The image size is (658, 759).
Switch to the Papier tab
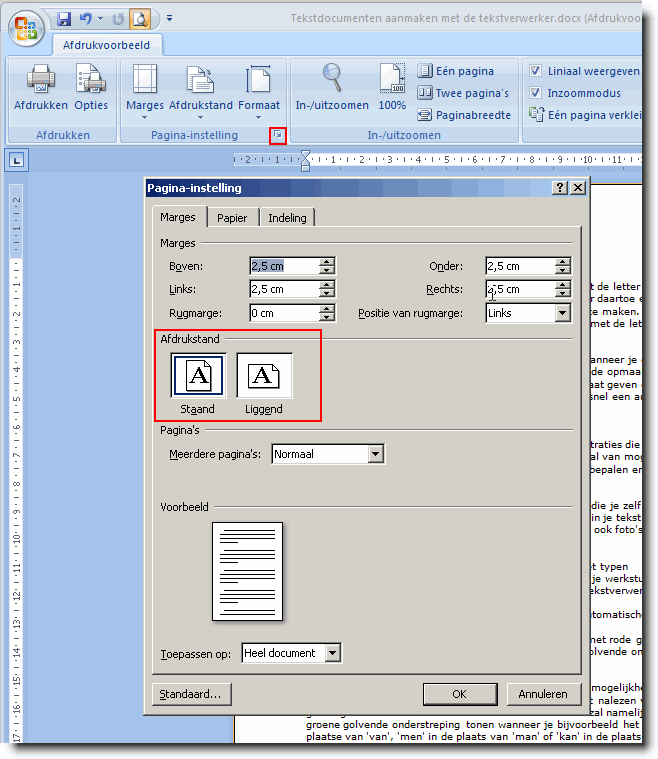233,218
